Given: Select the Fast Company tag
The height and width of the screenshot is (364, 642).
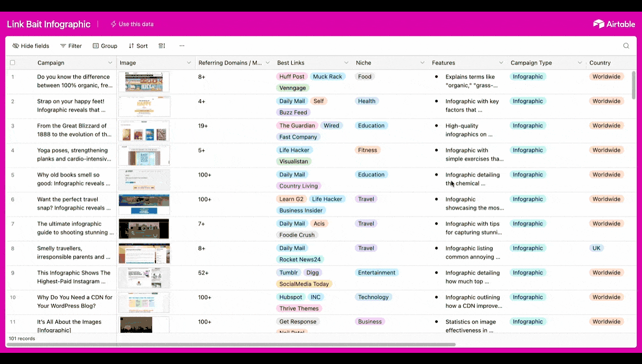Looking at the screenshot, I should coord(298,137).
